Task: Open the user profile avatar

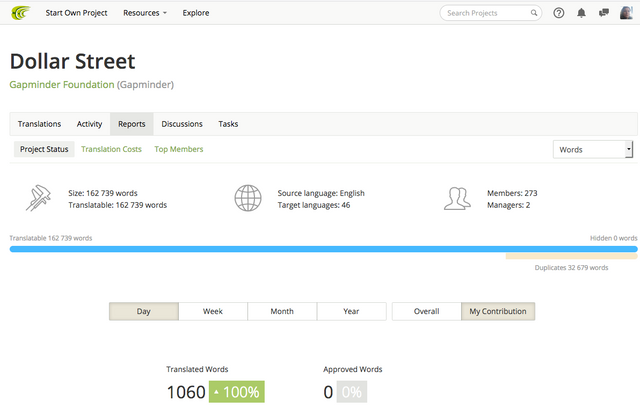Action: click(x=626, y=13)
